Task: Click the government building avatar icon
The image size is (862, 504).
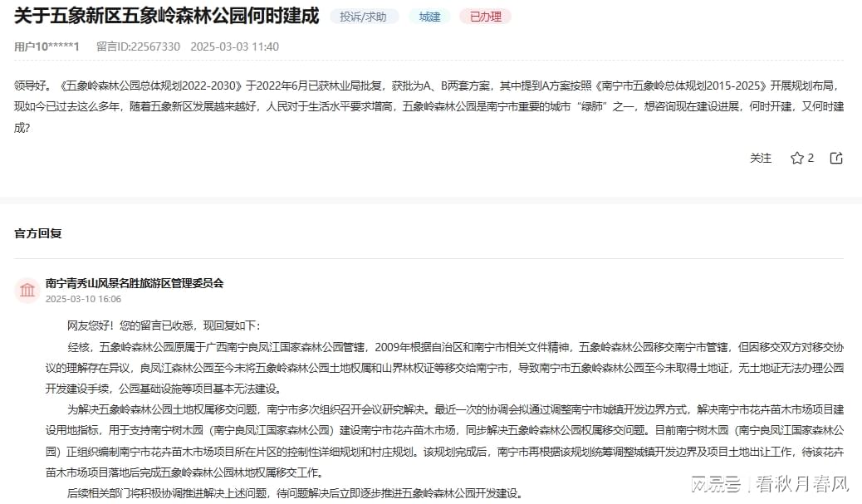Action: [x=27, y=291]
